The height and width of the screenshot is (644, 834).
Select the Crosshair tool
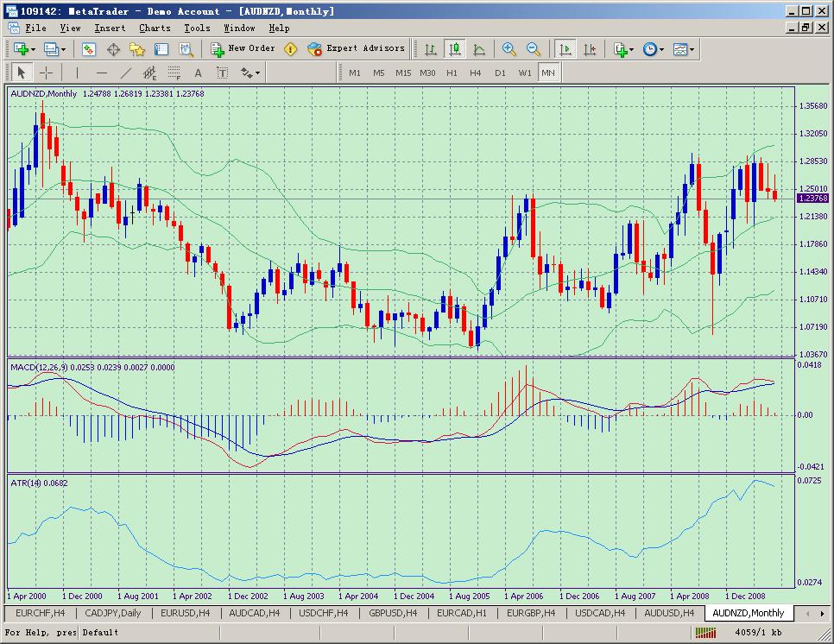click(47, 73)
